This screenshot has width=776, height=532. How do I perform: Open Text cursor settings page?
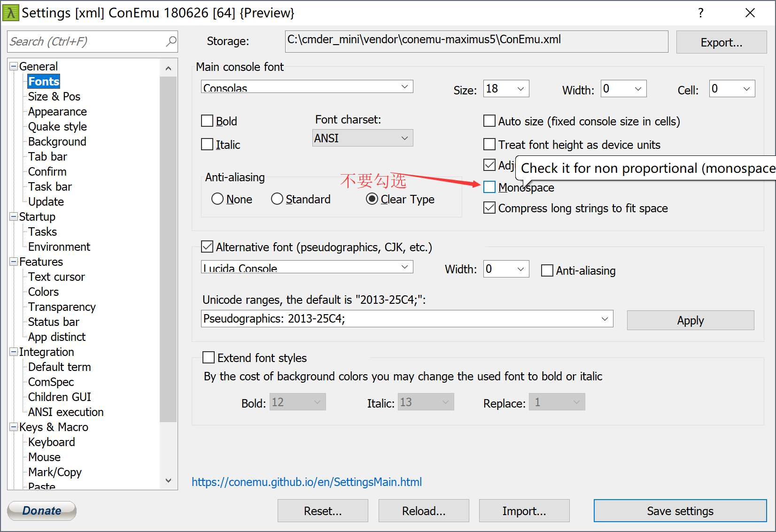[x=56, y=277]
